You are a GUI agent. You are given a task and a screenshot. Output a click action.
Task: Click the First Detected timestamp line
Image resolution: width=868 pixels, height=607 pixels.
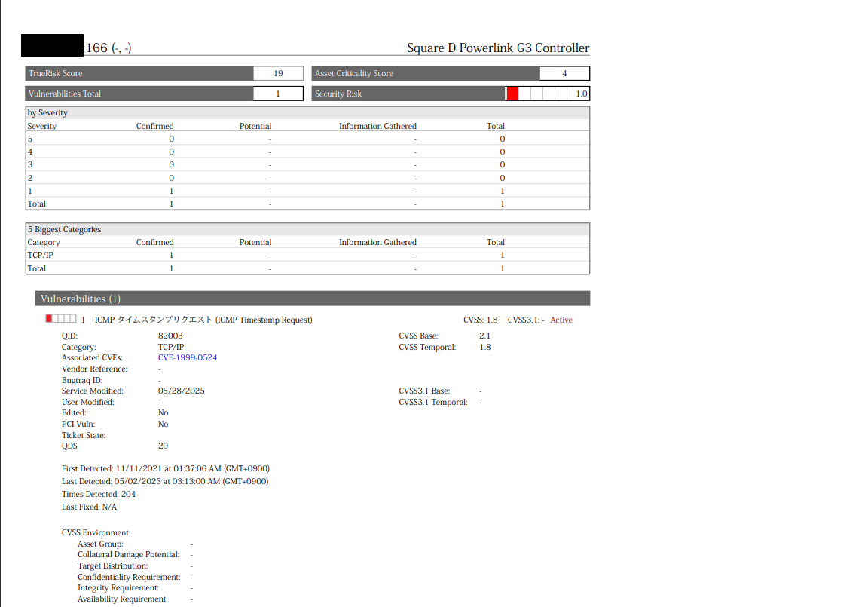tap(165, 468)
